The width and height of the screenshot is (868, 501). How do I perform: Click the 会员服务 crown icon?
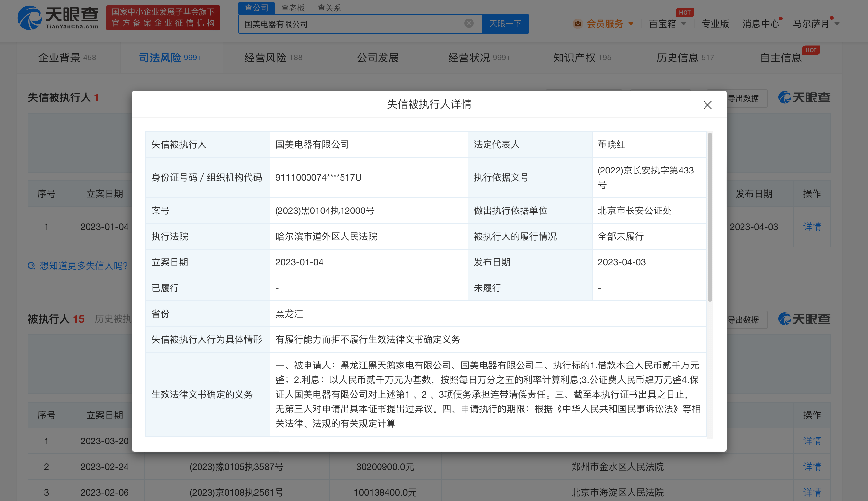tap(578, 24)
